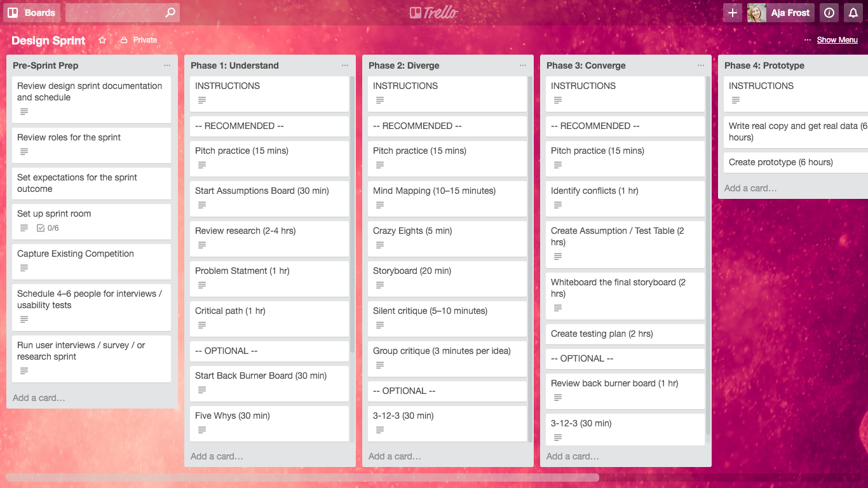Image resolution: width=868 pixels, height=488 pixels.
Task: Open Phase 3: Converge list options menu
Action: point(701,65)
